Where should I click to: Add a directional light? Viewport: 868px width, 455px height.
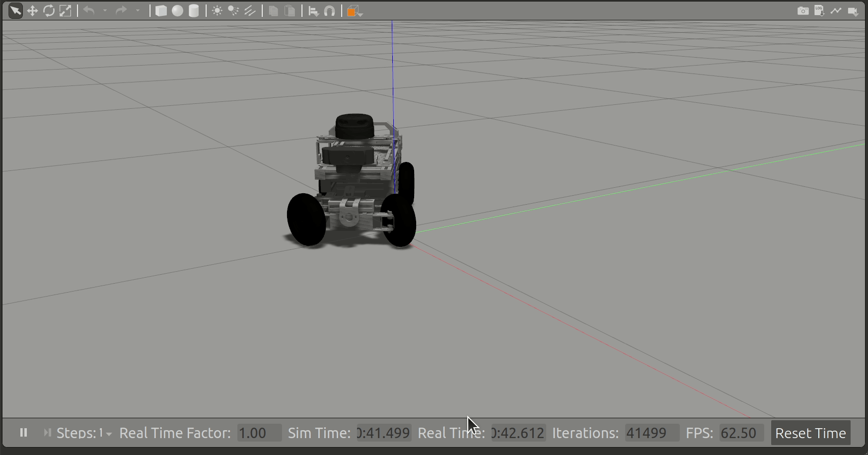click(250, 11)
